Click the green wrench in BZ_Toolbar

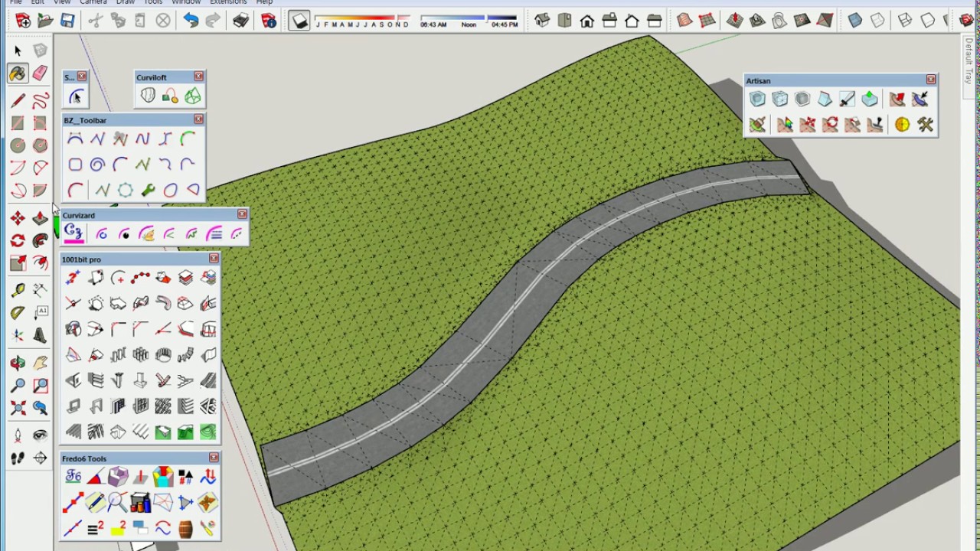pos(148,190)
